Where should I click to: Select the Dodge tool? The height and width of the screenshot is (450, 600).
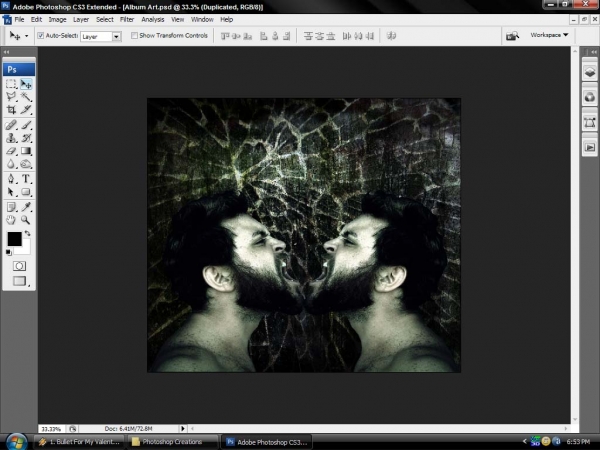[x=26, y=164]
